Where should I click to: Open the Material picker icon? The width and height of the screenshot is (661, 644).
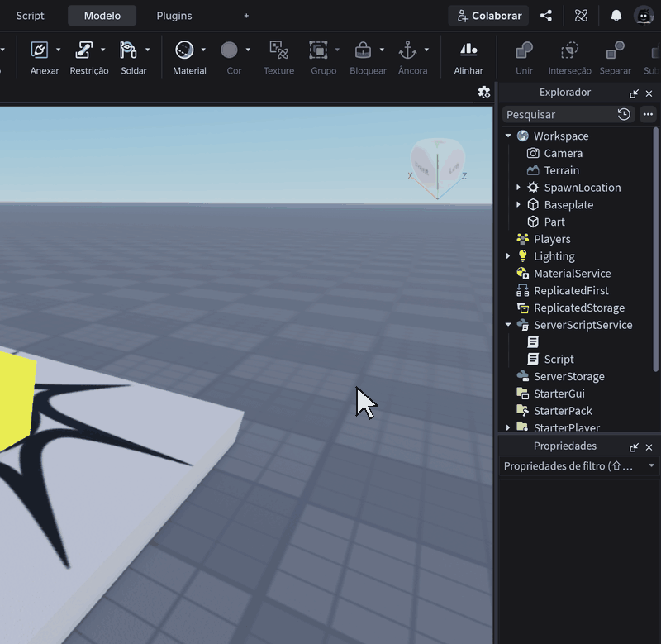(x=184, y=50)
